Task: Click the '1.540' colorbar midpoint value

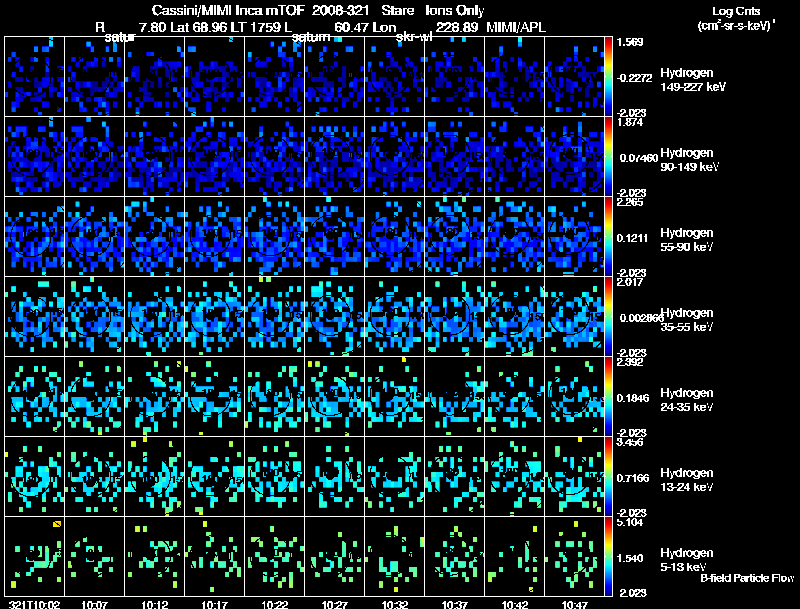Action: (x=630, y=558)
